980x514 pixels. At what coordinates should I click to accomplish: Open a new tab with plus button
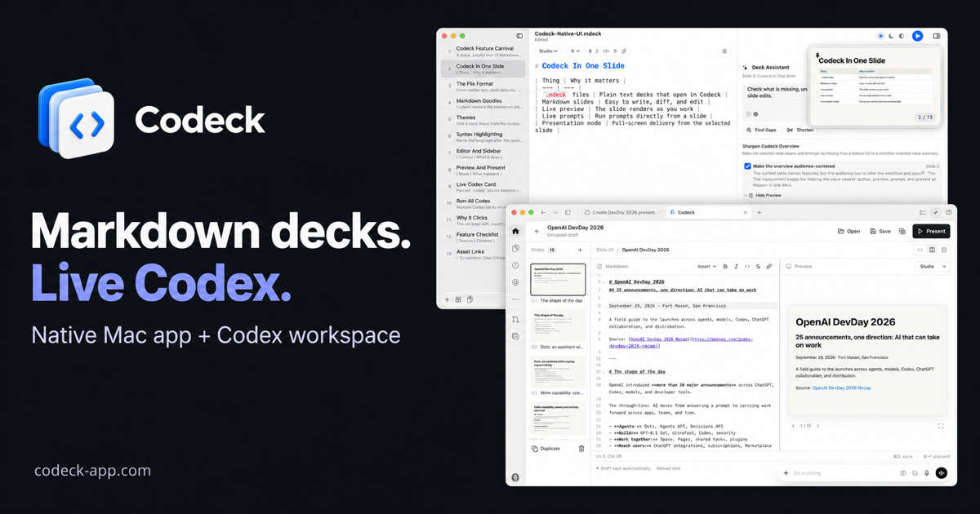tap(759, 212)
